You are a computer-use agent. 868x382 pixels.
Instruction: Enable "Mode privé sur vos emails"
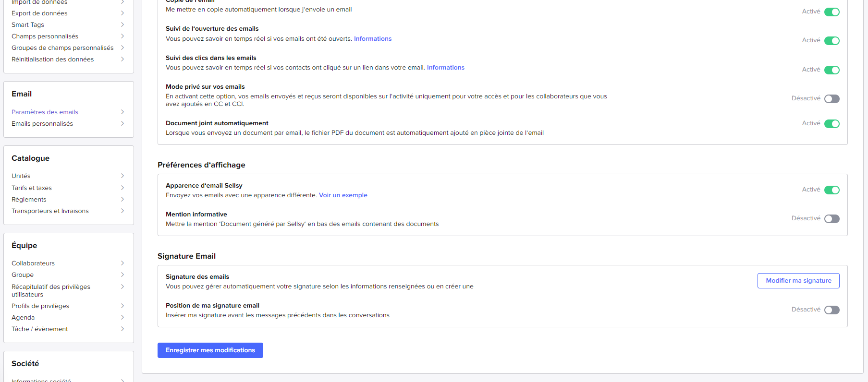click(x=832, y=98)
